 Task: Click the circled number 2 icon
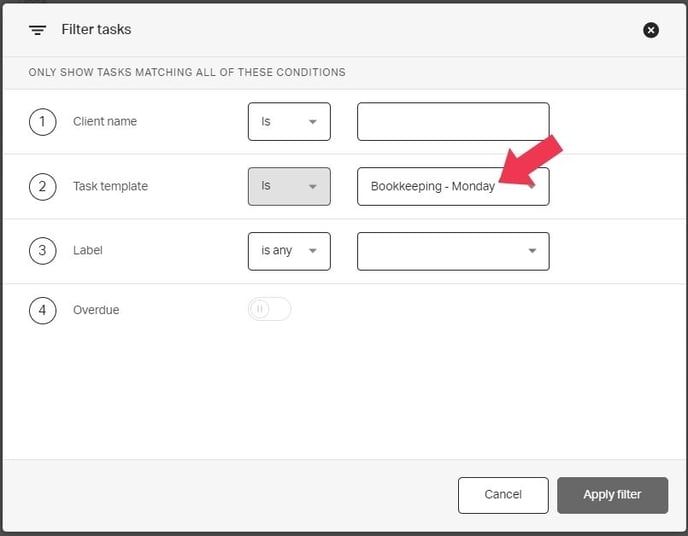pyautogui.click(x=42, y=186)
